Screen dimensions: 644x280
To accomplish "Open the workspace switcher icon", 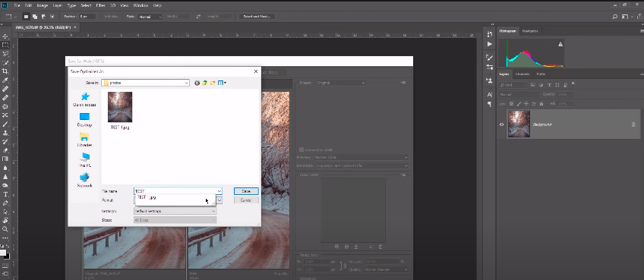I will tap(625, 17).
